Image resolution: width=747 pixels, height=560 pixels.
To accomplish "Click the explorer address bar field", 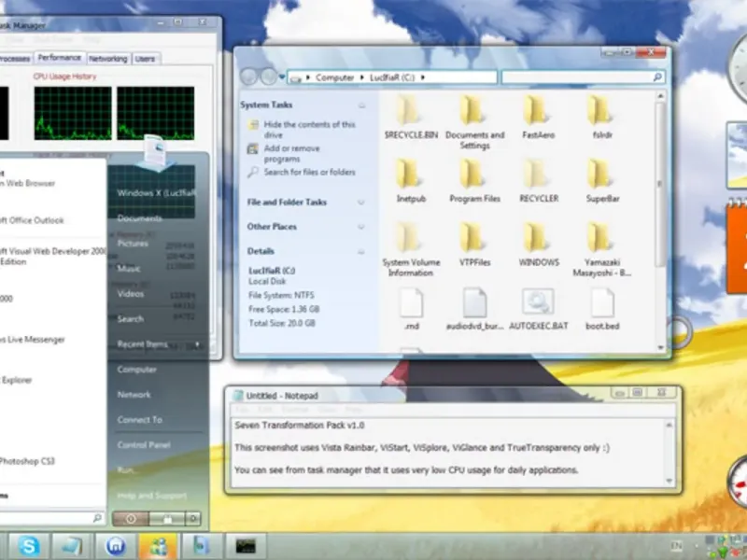I will pyautogui.click(x=392, y=77).
